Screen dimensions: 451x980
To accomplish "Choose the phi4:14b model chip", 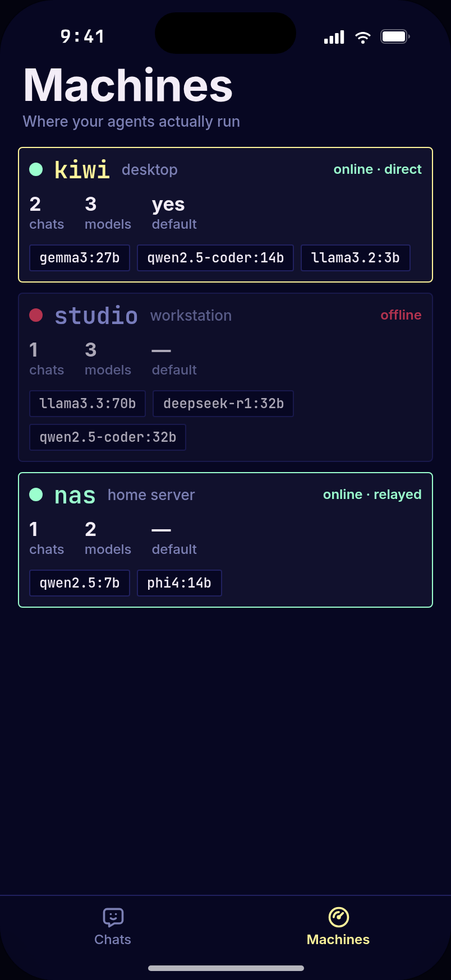I will click(180, 583).
